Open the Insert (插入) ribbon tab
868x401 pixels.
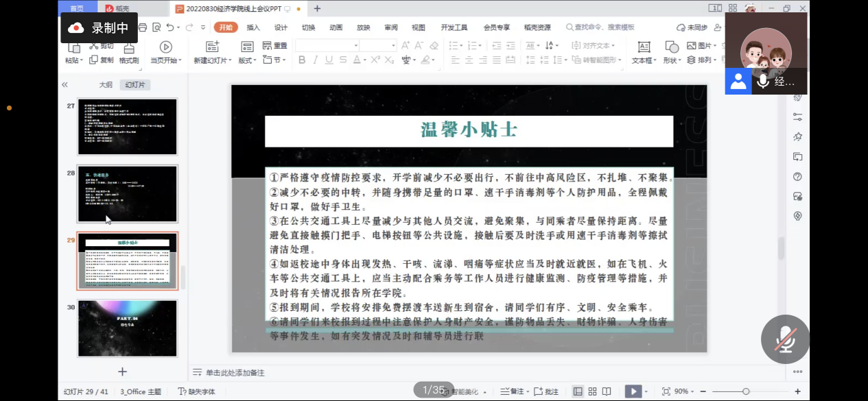(x=253, y=27)
